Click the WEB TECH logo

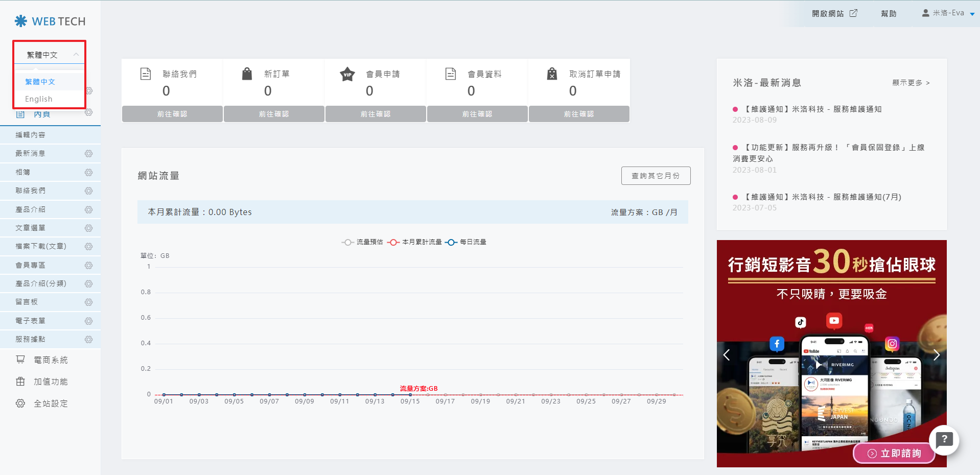tap(50, 21)
